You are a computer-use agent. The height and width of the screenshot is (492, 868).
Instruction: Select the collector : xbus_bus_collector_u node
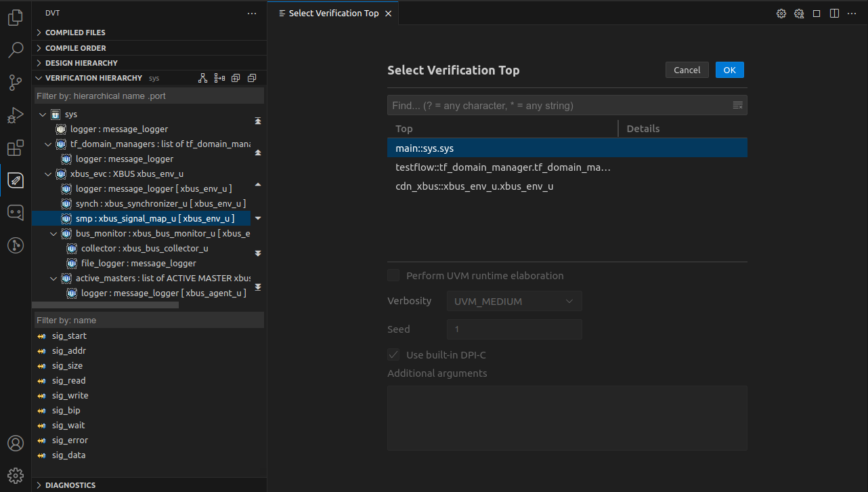(144, 248)
